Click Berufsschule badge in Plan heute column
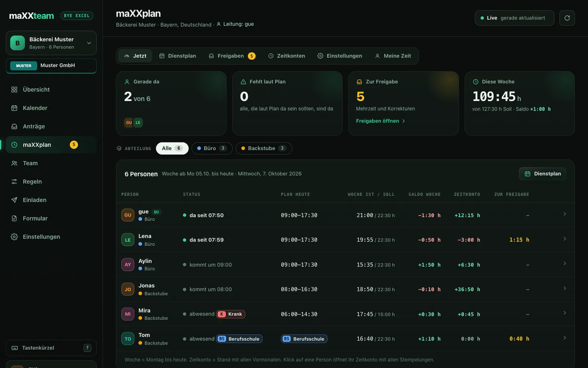588x368 pixels. pos(304,339)
